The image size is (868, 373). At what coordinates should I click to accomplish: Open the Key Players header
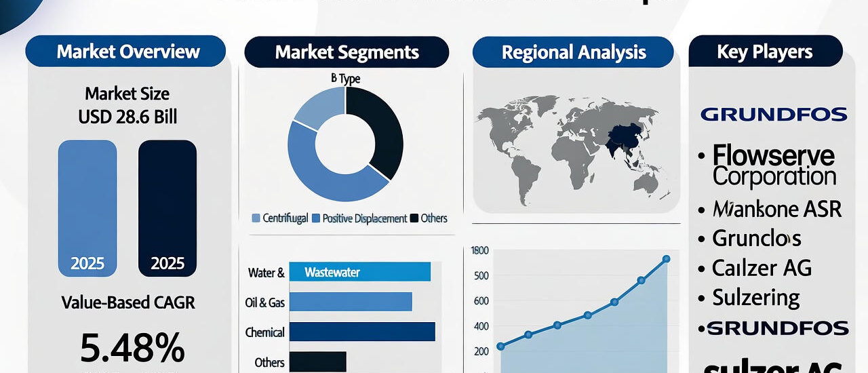766,52
